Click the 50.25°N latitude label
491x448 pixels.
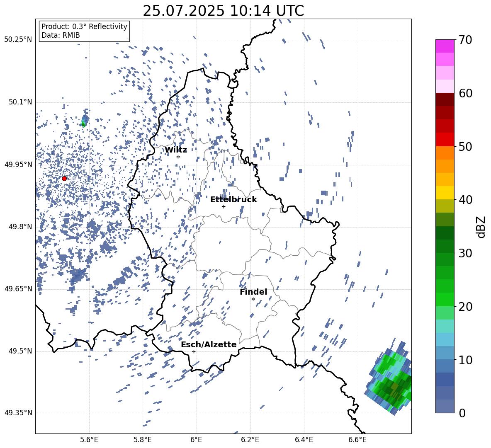point(18,40)
